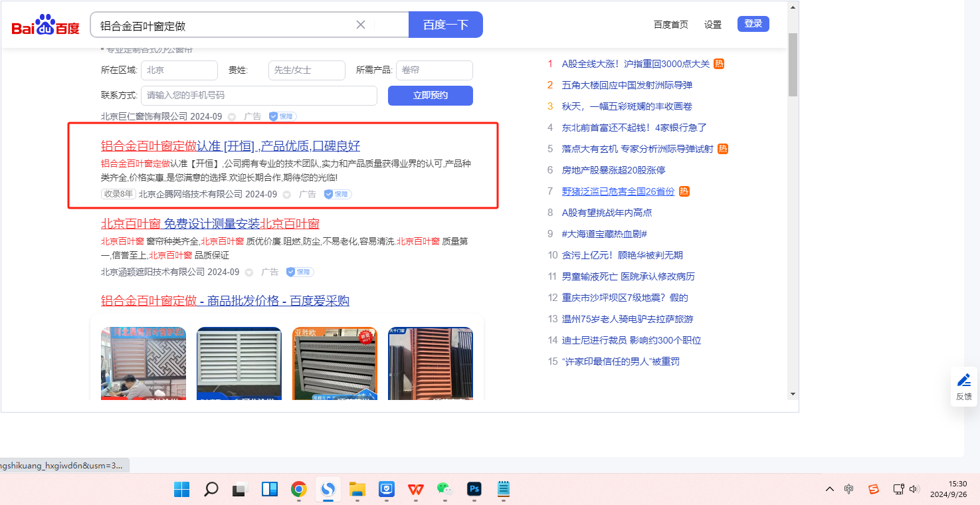Image resolution: width=980 pixels, height=505 pixels.
Task: Clear the search box with the X icon
Action: [x=361, y=25]
